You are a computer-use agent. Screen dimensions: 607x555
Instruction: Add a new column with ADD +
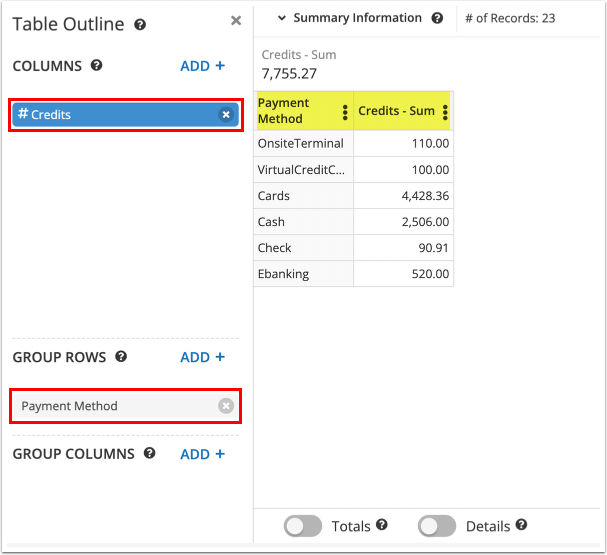click(202, 66)
